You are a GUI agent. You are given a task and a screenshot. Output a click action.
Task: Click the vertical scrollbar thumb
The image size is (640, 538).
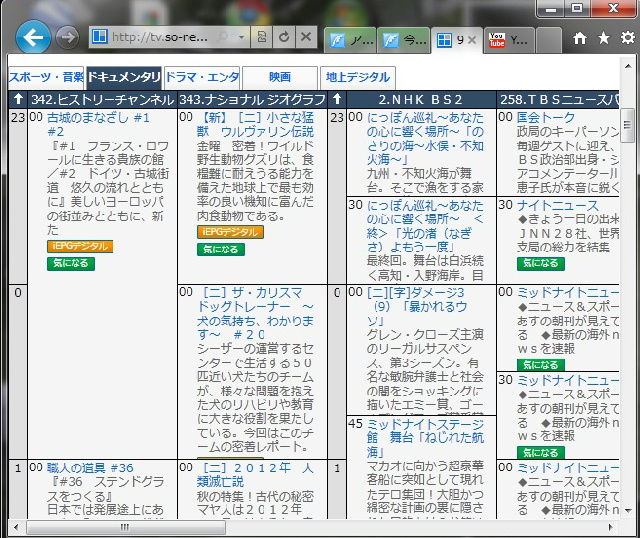coord(627,126)
